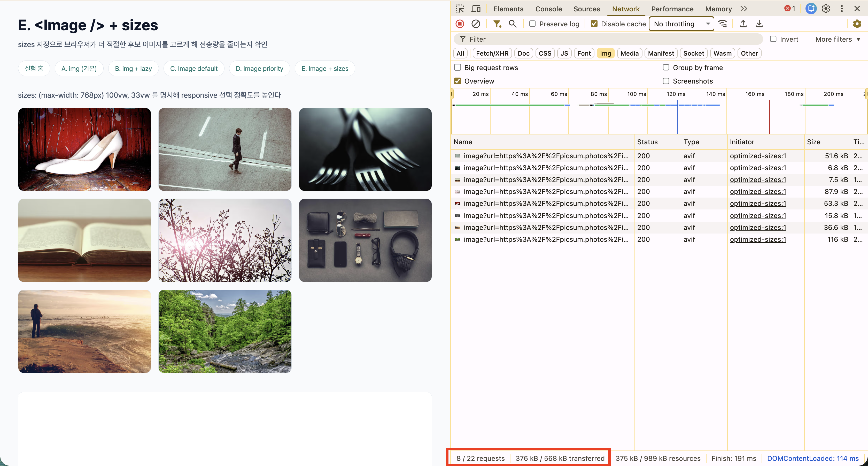Open DevTools settings gear
The height and width of the screenshot is (466, 868).
click(x=826, y=9)
